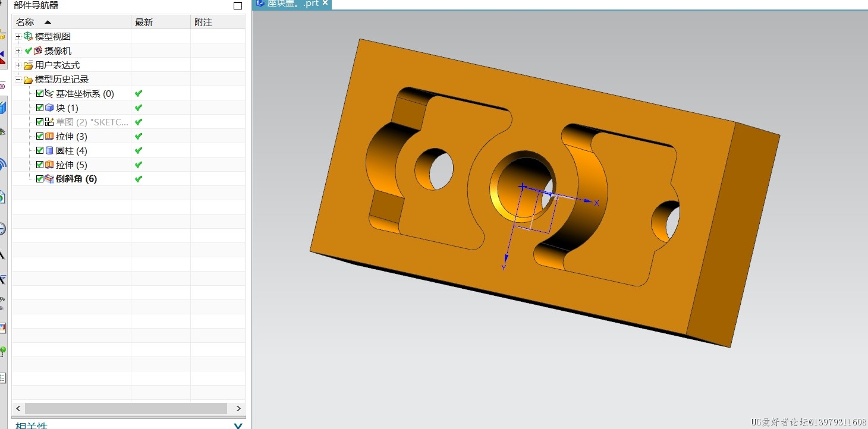
Task: Click the green status check for 草图 (2)
Action: 139,122
